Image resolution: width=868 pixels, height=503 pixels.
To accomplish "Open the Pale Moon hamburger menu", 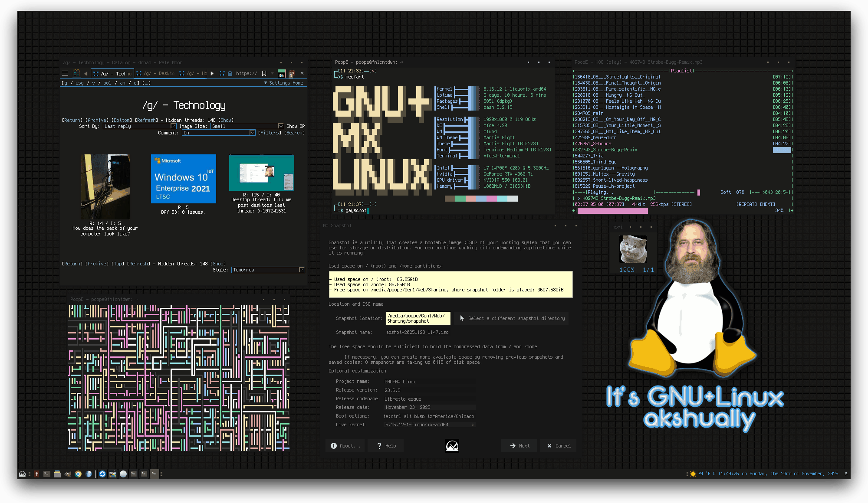I will point(65,73).
